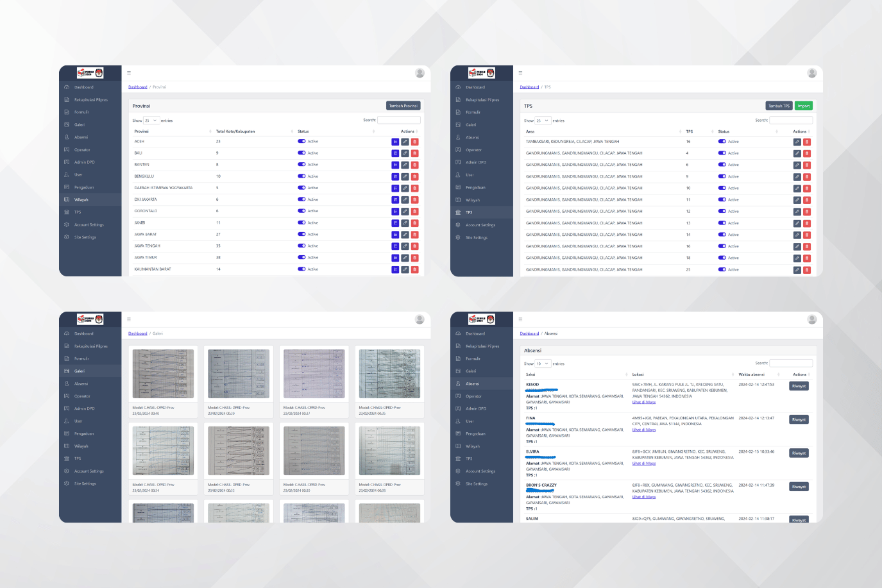This screenshot has width=882, height=588.
Task: Click the Pemilu logo in Provinsi window sidebar
Action: 90,73
